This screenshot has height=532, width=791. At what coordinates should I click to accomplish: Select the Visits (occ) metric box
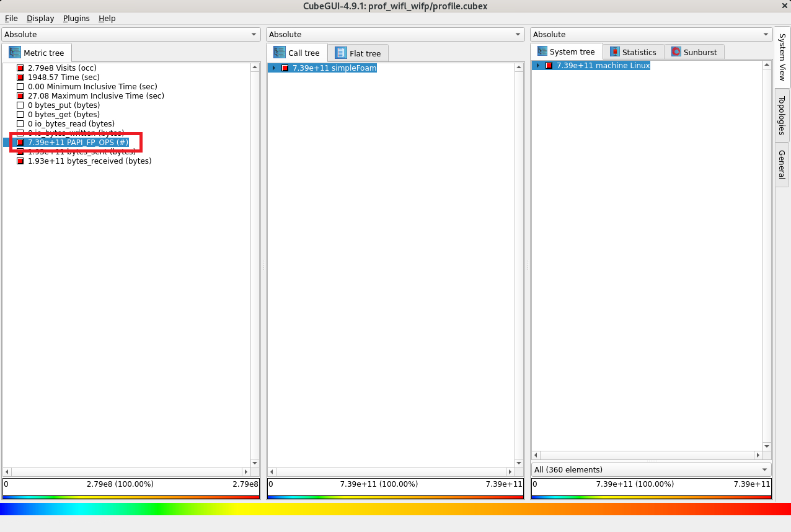click(20, 68)
